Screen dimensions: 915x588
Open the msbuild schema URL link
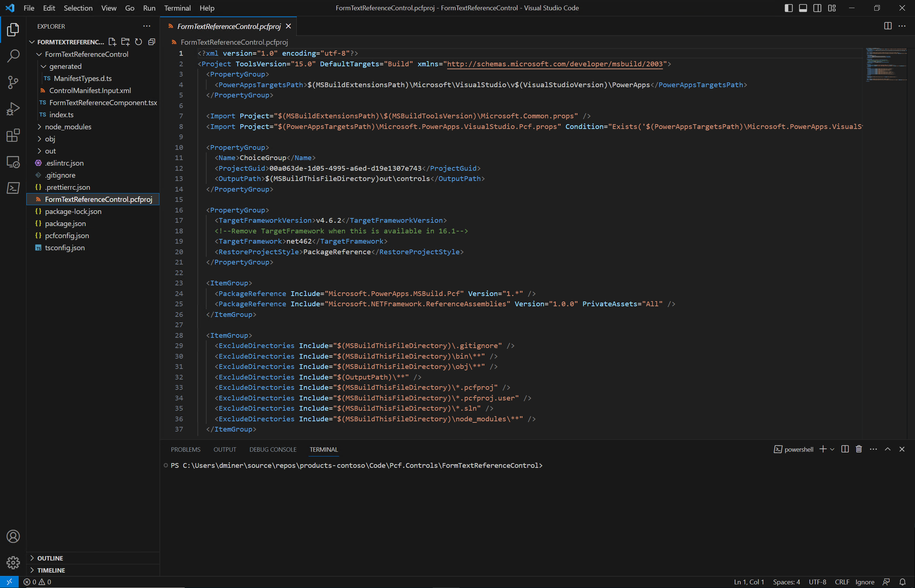click(554, 64)
